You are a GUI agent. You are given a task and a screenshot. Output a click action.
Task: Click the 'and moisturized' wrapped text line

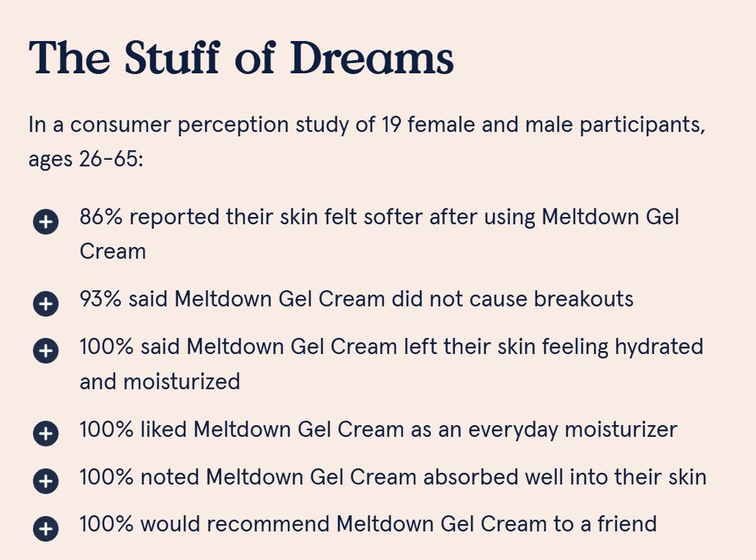(x=160, y=381)
